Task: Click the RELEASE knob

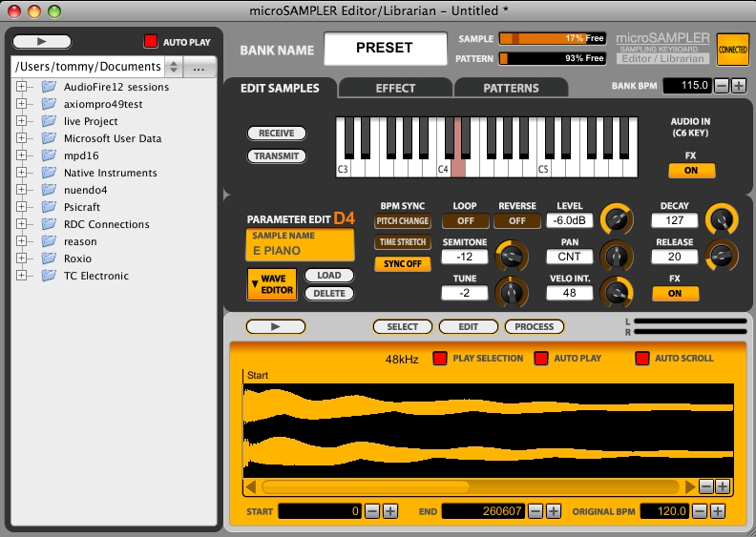Action: pos(722,256)
